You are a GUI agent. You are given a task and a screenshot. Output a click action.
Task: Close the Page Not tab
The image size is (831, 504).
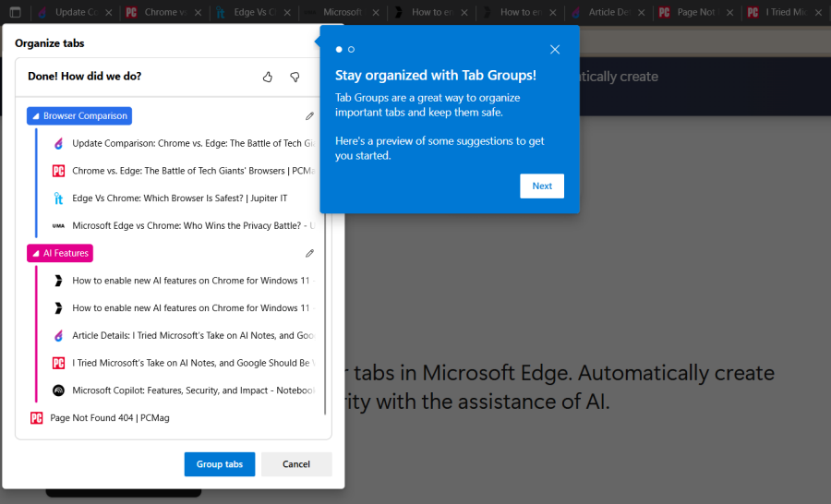coord(729,12)
